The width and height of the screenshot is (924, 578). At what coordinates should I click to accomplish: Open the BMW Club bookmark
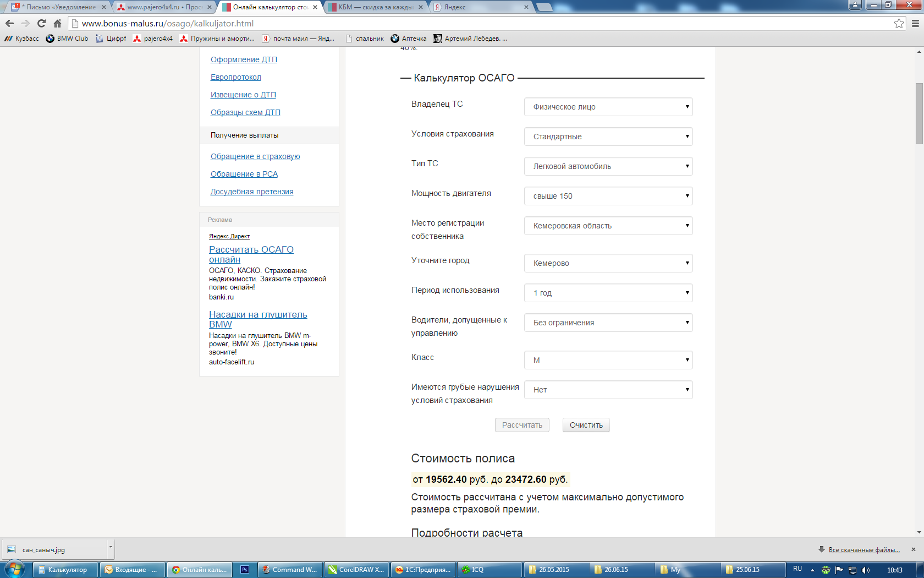(67, 39)
